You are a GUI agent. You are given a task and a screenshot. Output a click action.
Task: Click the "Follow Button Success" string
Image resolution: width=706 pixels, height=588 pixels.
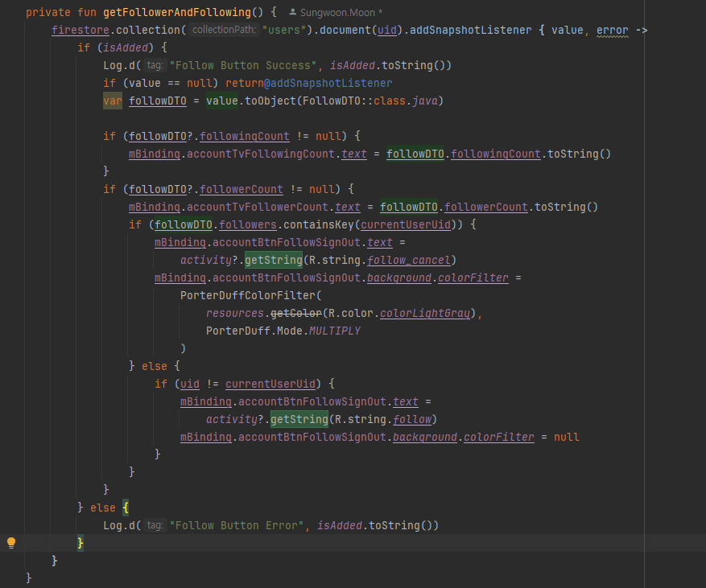click(242, 66)
